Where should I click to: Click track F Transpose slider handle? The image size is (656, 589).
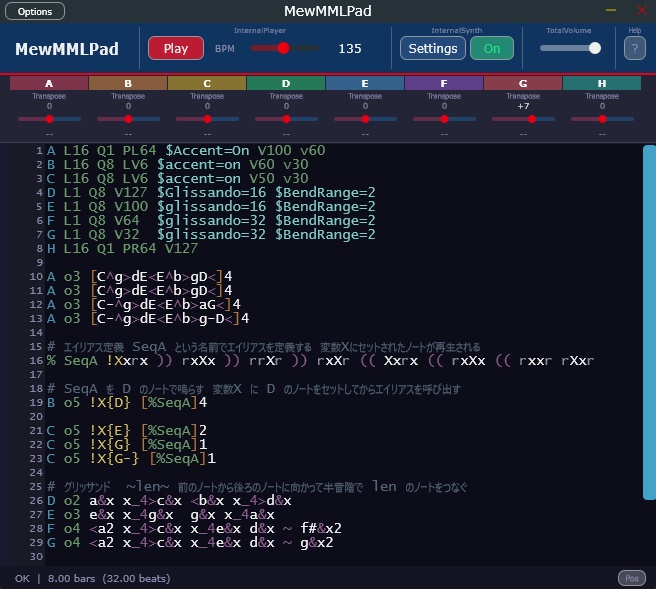point(444,119)
